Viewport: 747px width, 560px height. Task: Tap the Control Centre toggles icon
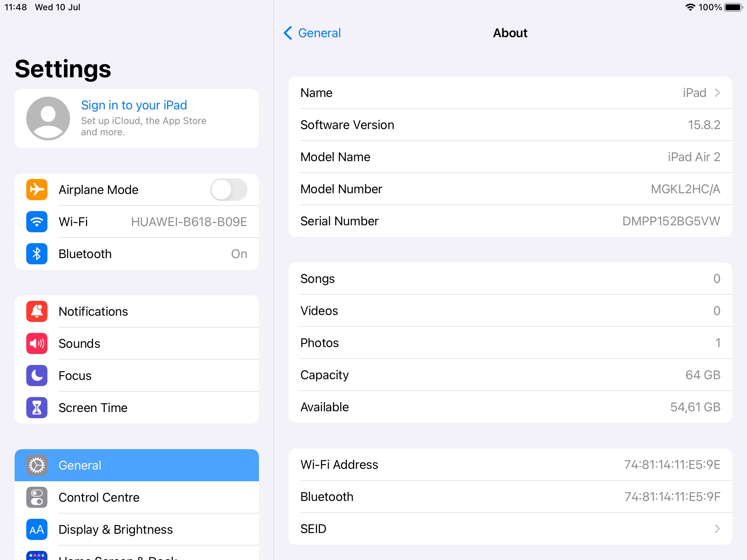tap(37, 497)
